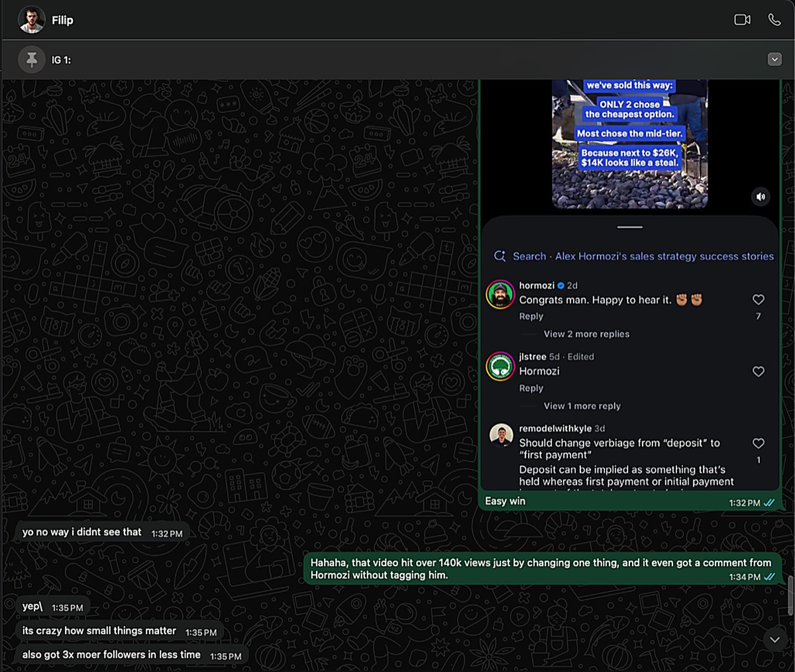
Task: Open the shared video thumbnail image
Action: [x=630, y=144]
